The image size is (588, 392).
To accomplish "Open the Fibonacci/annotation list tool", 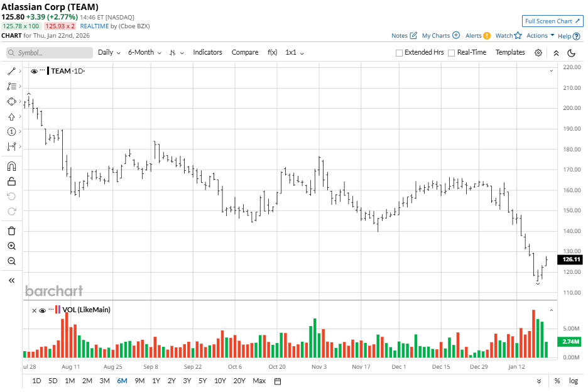I will point(11,86).
